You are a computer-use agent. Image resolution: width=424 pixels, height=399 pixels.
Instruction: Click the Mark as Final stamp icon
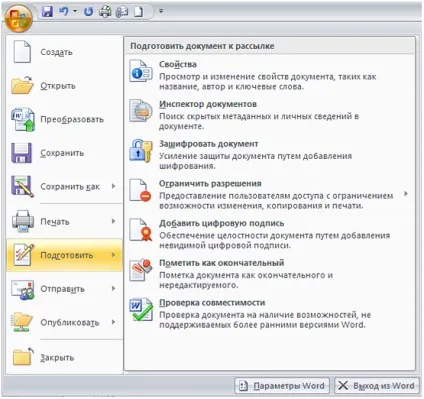pos(141,269)
